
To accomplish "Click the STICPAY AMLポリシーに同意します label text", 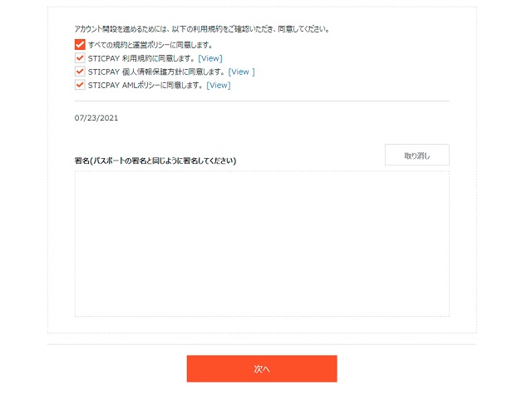I will point(145,85).
